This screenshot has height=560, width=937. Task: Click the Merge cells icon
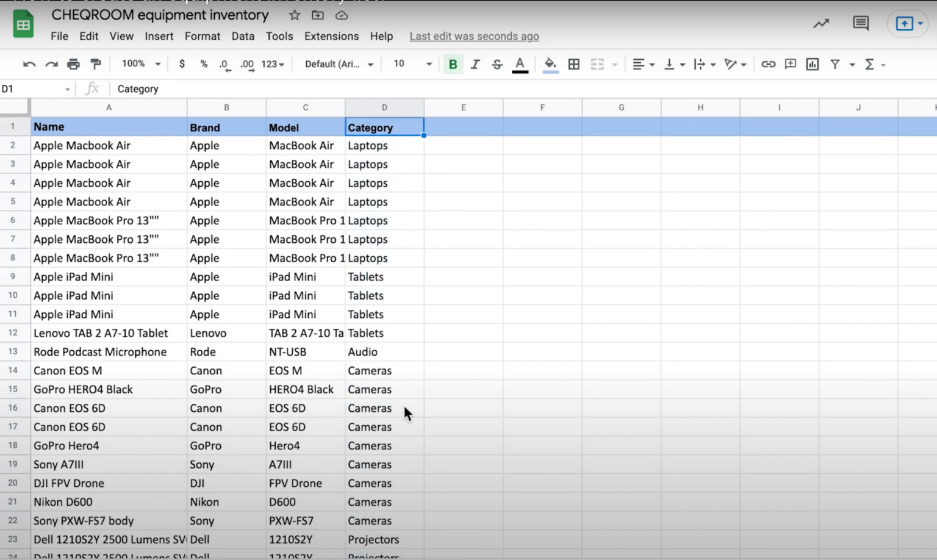[x=597, y=64]
